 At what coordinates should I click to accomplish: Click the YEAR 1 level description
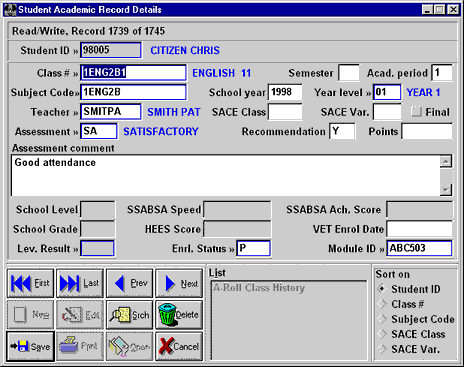click(423, 92)
